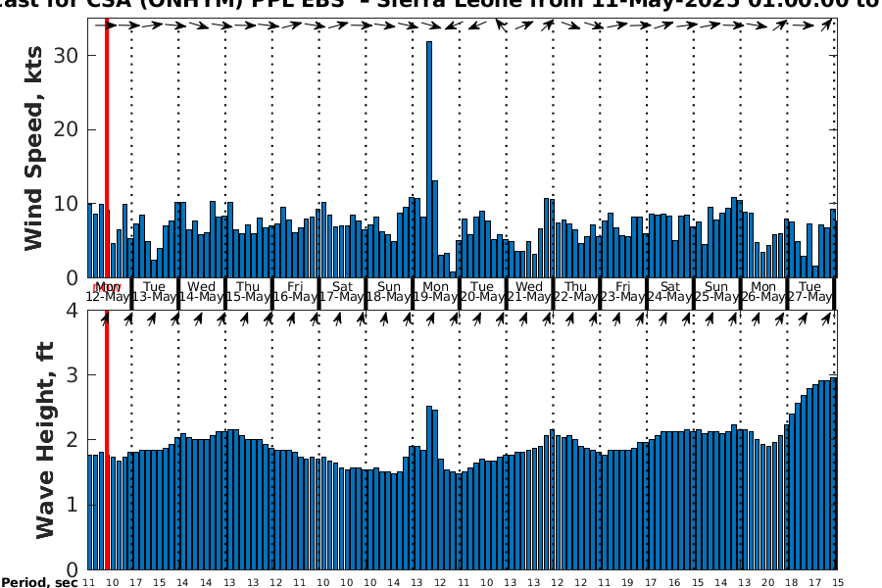Select the "Period, sec" row label
Viewport: 882px width, 588px height.
(x=39, y=582)
